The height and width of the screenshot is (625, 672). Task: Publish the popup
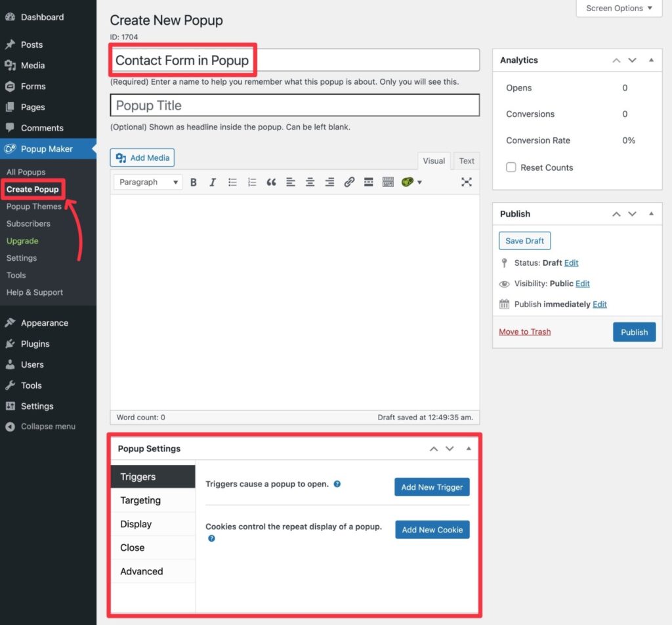[x=634, y=332]
